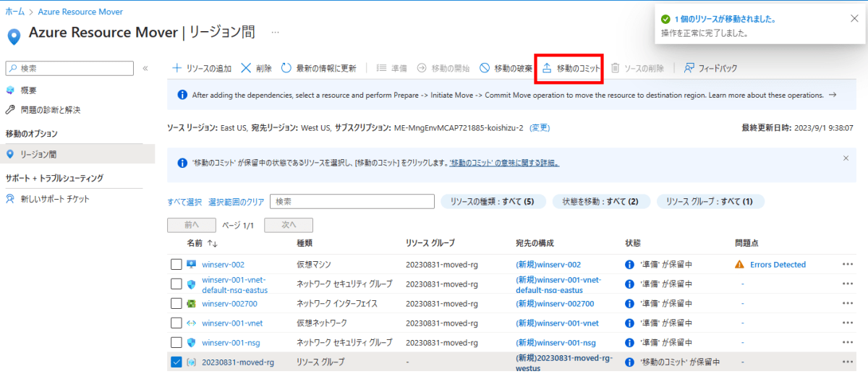Open the more options menu for winserv-002
The width and height of the screenshot is (868, 387).
tap(848, 265)
